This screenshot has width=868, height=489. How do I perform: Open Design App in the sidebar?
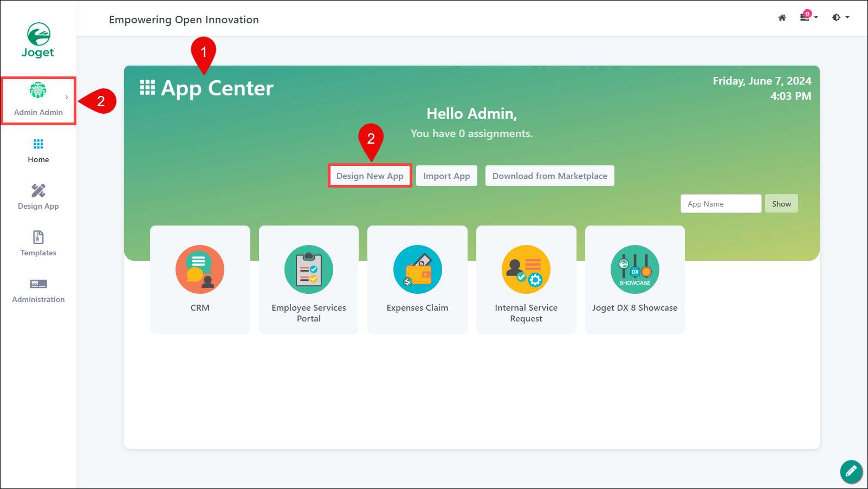[x=38, y=197]
